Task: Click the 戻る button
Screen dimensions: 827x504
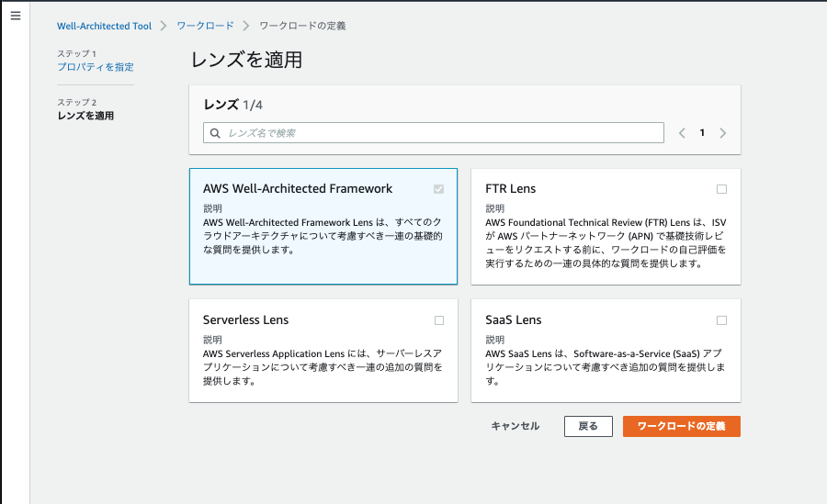Action: (x=588, y=426)
